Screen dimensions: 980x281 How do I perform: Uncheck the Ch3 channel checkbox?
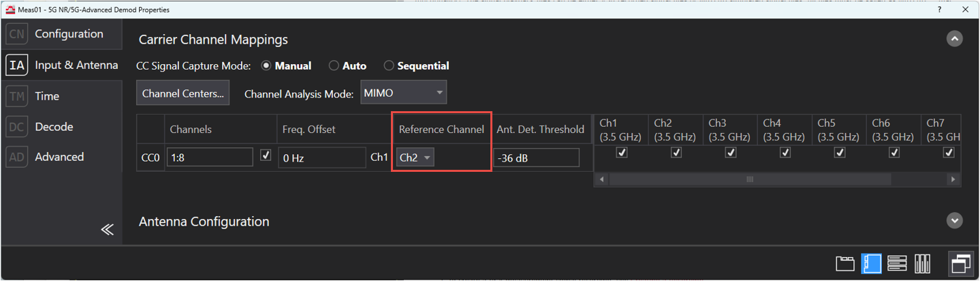(x=730, y=153)
